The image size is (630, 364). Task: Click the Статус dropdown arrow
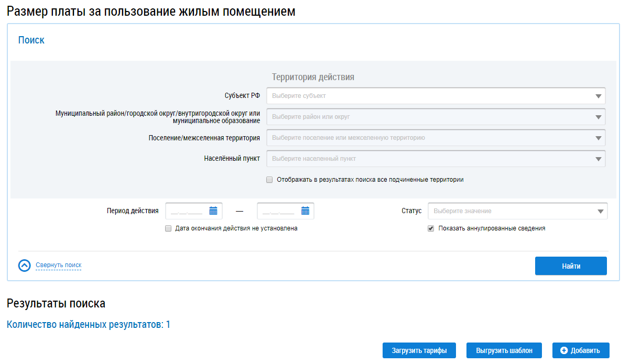(x=600, y=212)
